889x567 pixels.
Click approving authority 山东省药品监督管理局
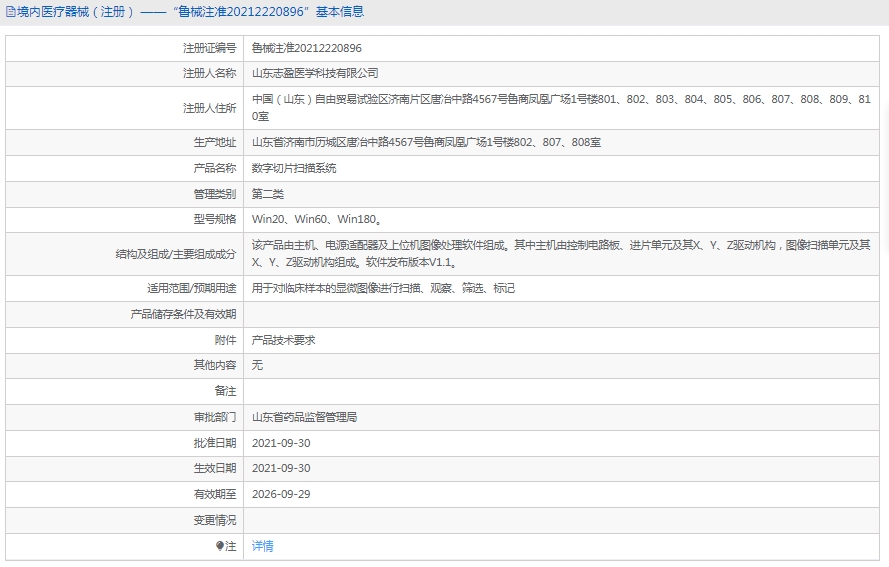pyautogui.click(x=304, y=417)
